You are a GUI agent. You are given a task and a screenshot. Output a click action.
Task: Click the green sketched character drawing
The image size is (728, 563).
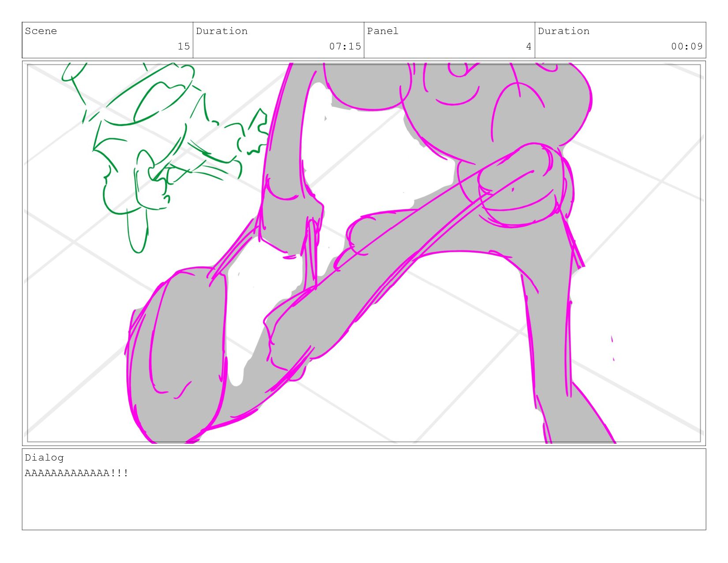click(x=165, y=157)
